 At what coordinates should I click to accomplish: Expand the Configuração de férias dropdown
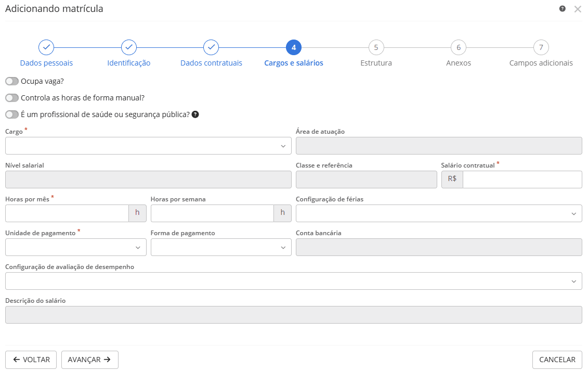point(439,213)
